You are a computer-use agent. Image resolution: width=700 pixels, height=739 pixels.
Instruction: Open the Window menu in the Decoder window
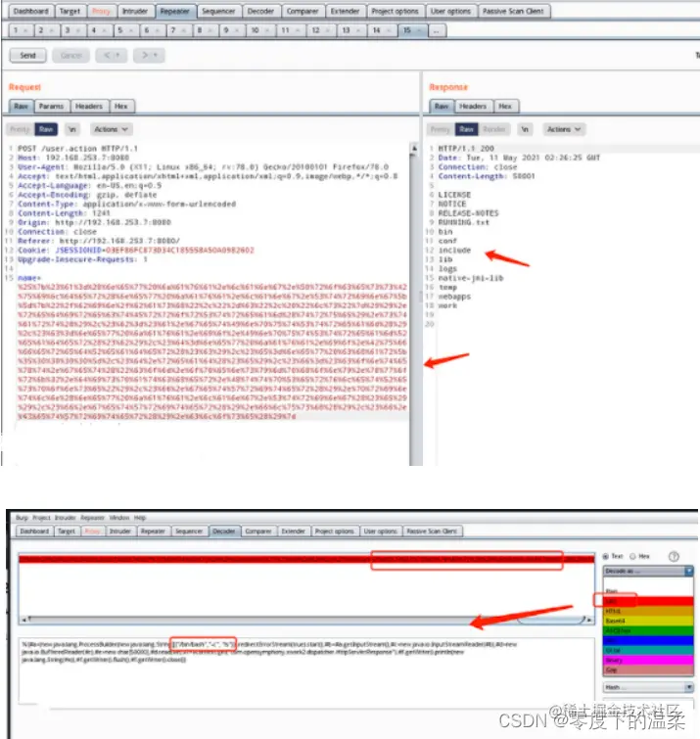coord(119,518)
